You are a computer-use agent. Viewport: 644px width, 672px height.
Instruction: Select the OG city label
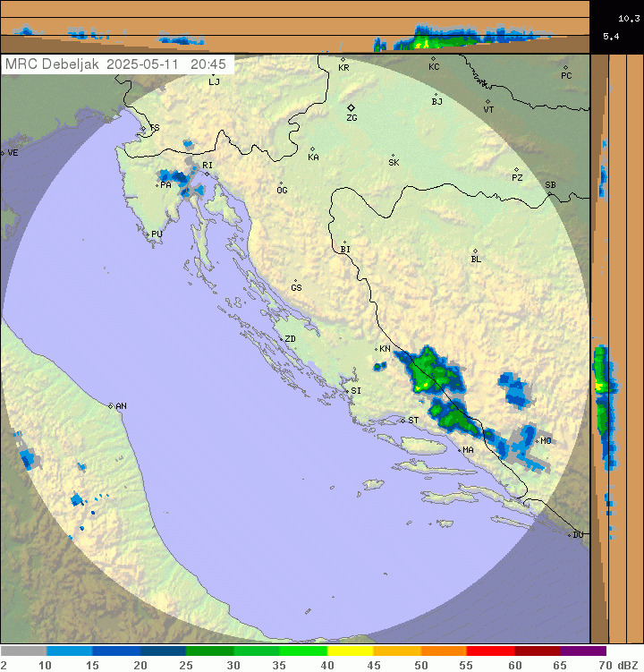coord(282,191)
